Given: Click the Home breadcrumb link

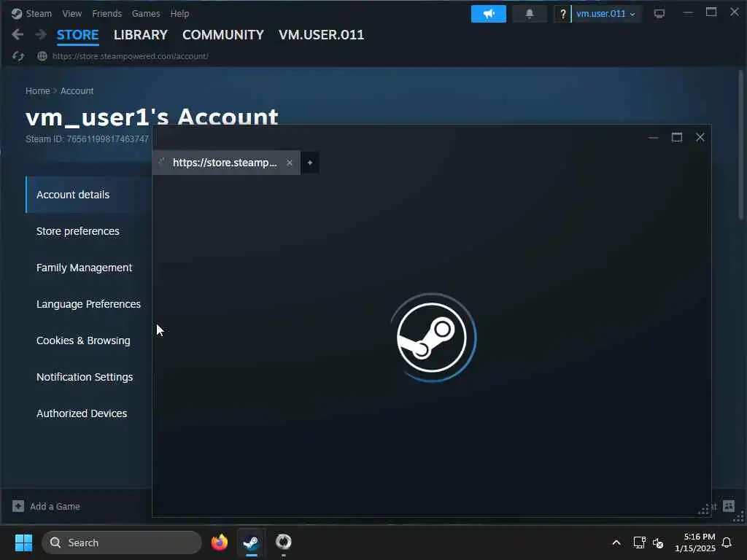Looking at the screenshot, I should [38, 91].
